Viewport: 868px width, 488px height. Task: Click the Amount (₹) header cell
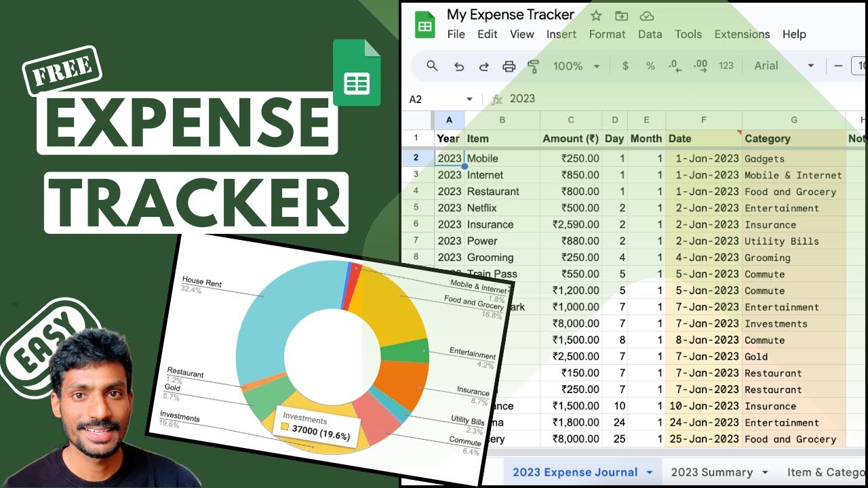point(570,138)
